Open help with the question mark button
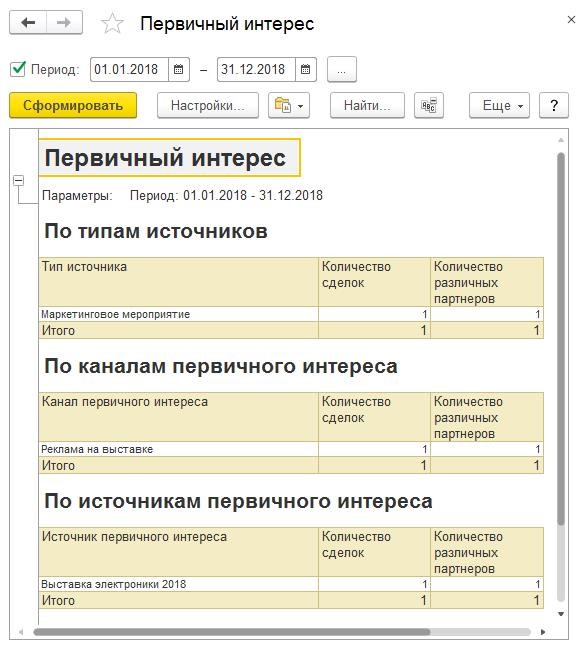586x650 pixels. coord(554,105)
